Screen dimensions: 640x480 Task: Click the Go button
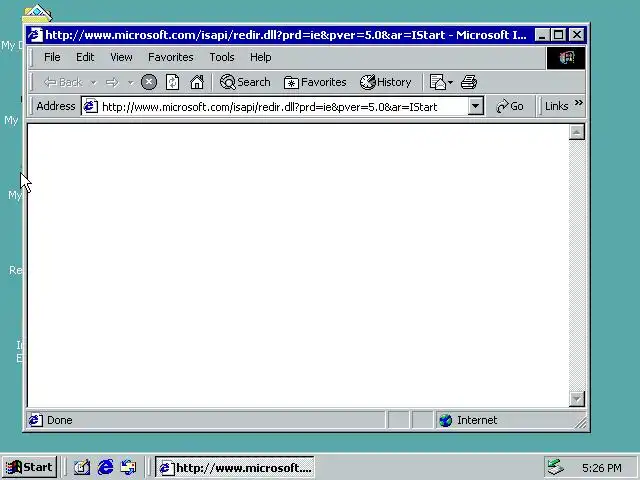(x=510, y=107)
